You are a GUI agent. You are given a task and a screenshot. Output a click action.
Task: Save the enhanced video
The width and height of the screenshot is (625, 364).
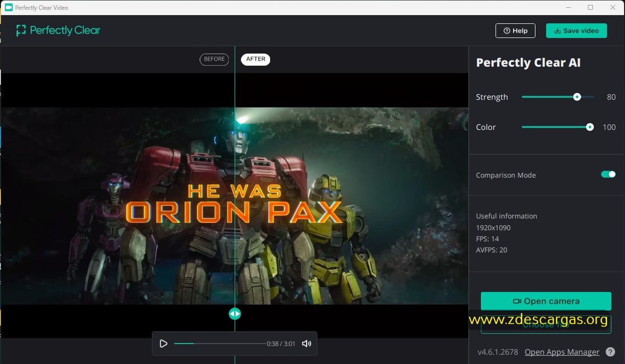pos(576,31)
